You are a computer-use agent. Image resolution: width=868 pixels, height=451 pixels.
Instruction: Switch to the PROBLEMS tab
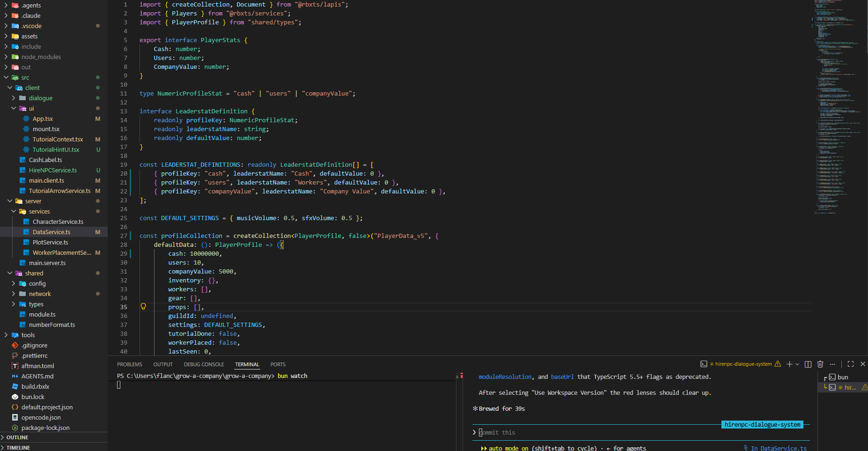click(x=130, y=364)
